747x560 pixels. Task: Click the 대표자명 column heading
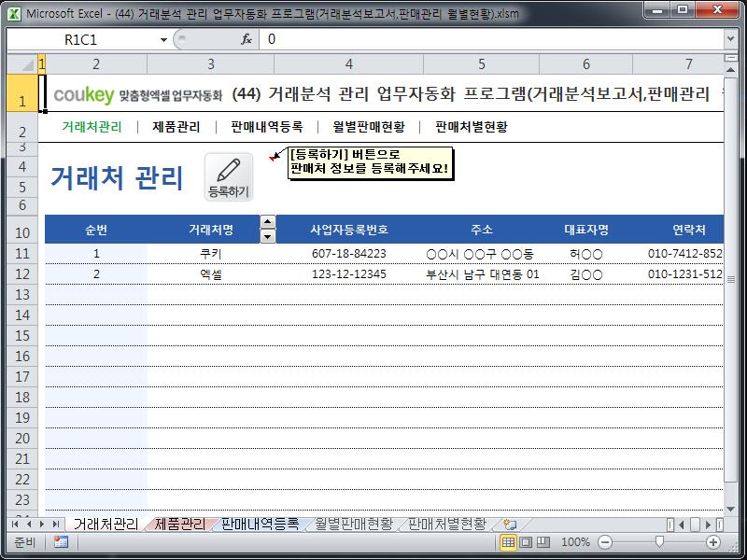tap(586, 230)
